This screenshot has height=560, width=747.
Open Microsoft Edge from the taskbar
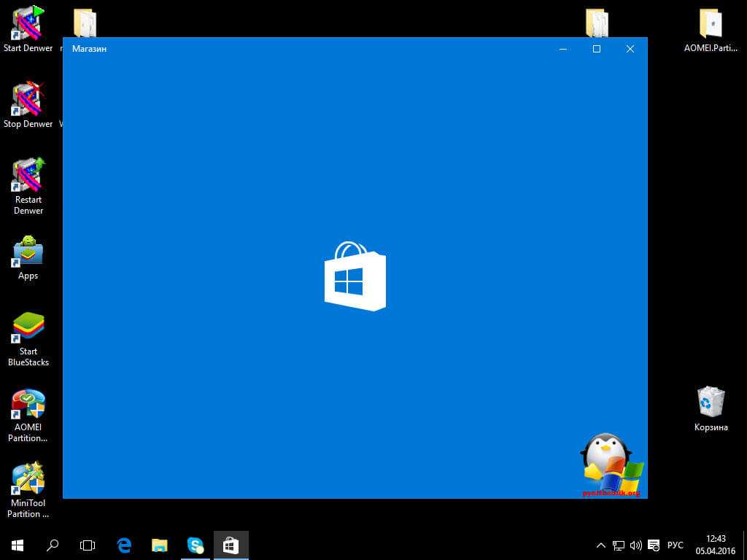[x=124, y=545]
